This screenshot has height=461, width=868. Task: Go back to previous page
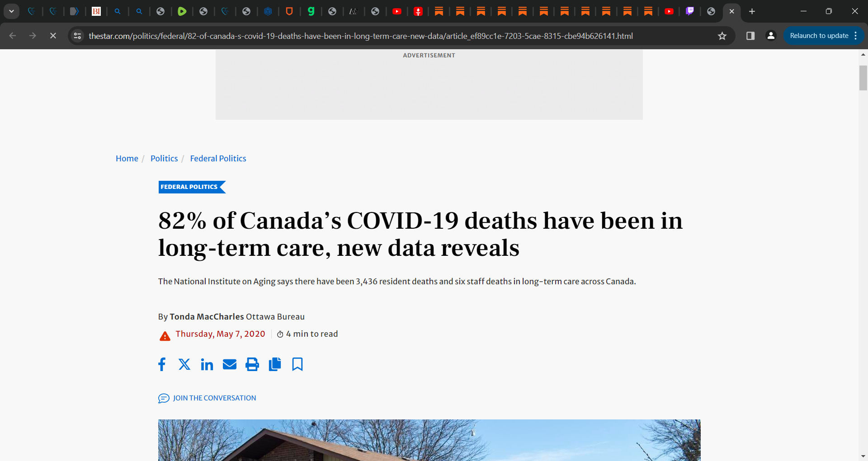point(13,36)
